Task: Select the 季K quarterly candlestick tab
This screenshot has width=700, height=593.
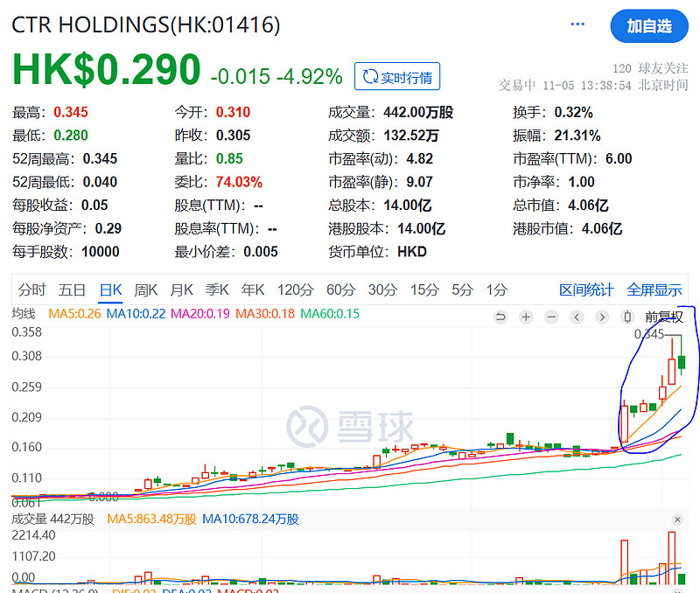Action: pos(217,290)
